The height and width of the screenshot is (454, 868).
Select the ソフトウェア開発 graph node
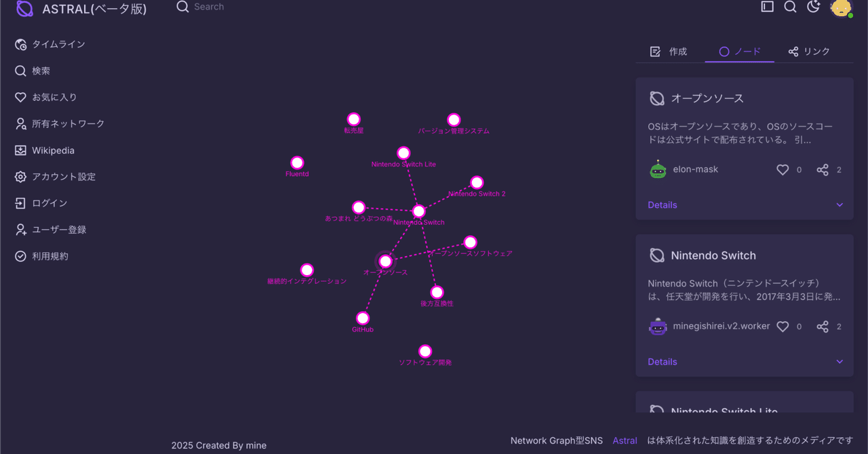pyautogui.click(x=425, y=351)
